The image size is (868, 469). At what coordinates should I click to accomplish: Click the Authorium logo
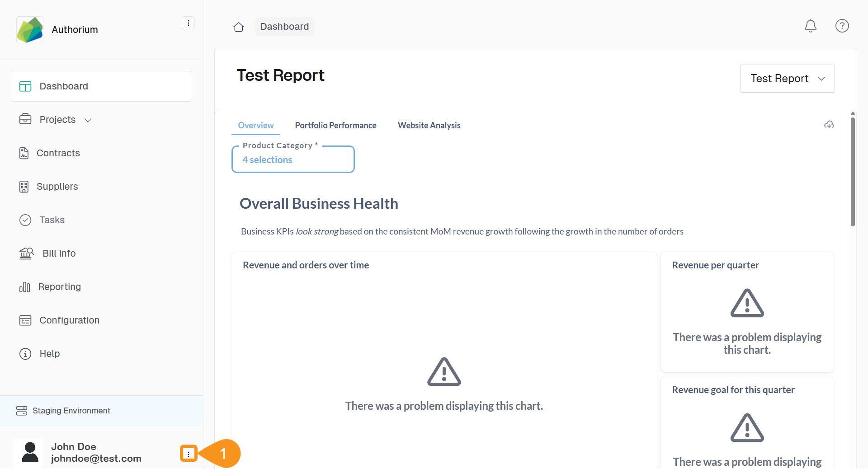tap(30, 30)
